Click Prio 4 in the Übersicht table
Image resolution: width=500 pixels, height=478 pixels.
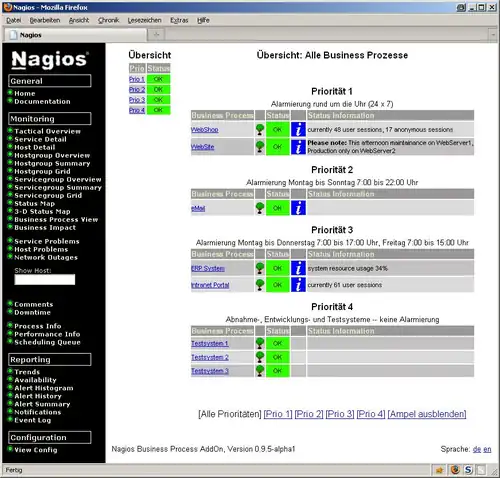137,110
